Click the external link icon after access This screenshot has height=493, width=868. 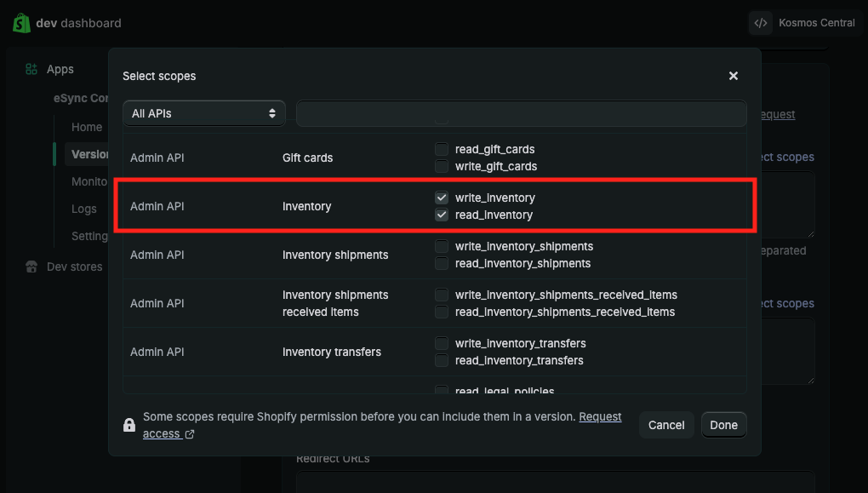click(190, 434)
